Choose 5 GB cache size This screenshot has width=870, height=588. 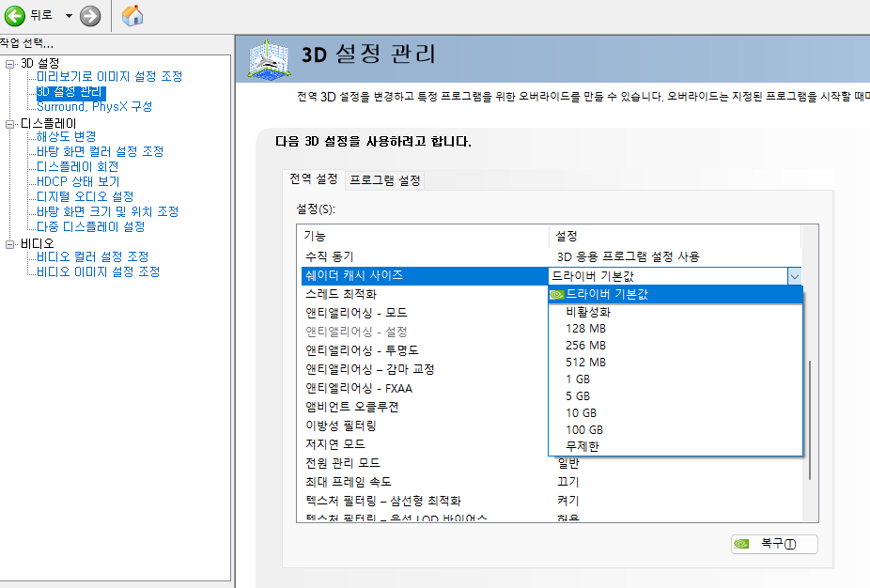pos(676,396)
